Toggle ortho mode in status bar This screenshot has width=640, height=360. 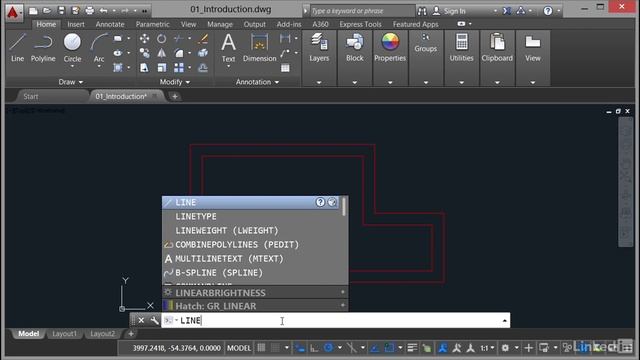click(x=314, y=348)
